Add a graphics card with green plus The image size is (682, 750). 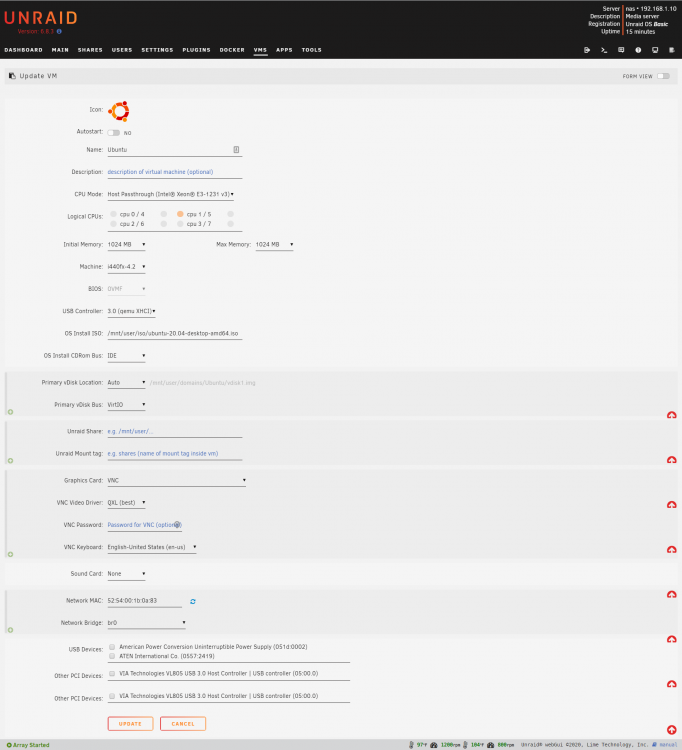pos(10,554)
